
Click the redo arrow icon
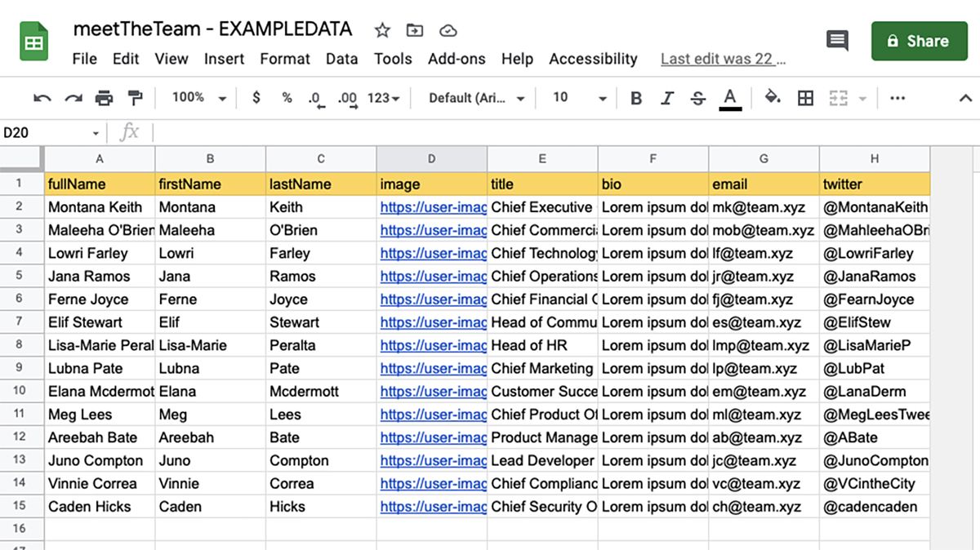point(73,99)
